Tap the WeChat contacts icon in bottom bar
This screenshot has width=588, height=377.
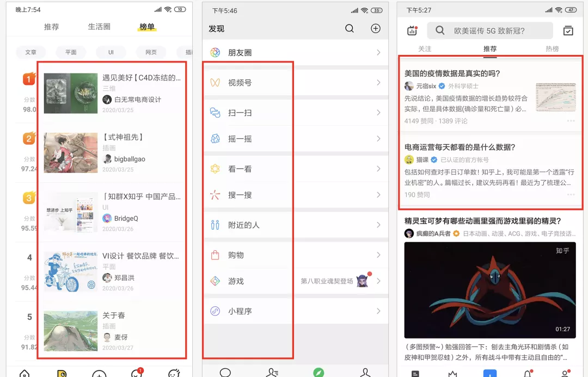(x=272, y=373)
